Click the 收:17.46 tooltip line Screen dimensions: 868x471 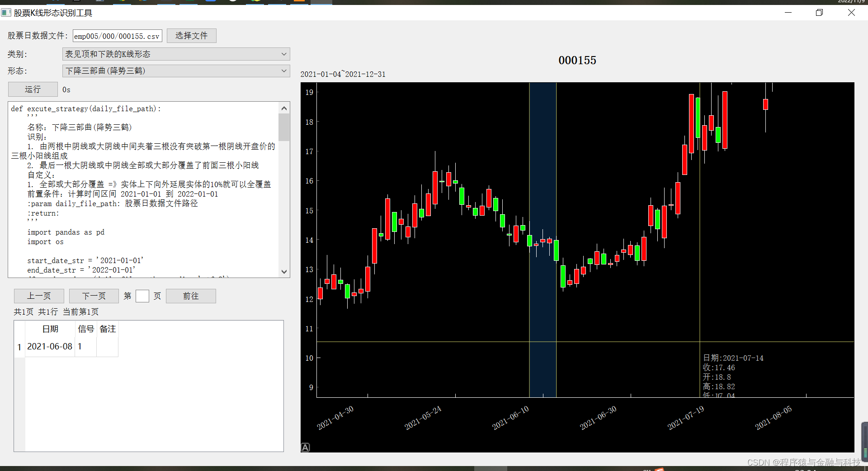[719, 368]
